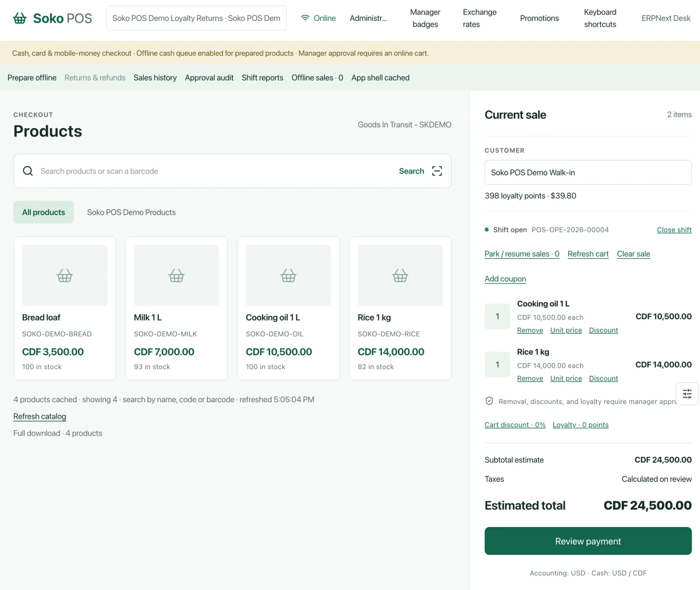Click SOKO-DEMO-RICE product code
This screenshot has height=590, width=700.
(389, 334)
